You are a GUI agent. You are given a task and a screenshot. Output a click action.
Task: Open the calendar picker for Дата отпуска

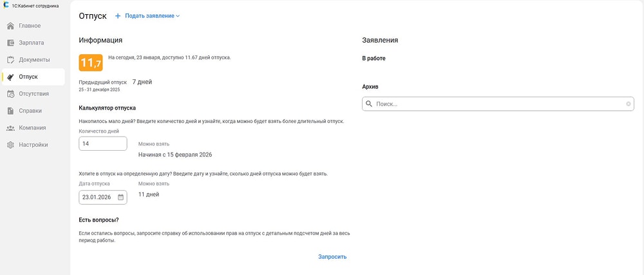click(x=120, y=197)
